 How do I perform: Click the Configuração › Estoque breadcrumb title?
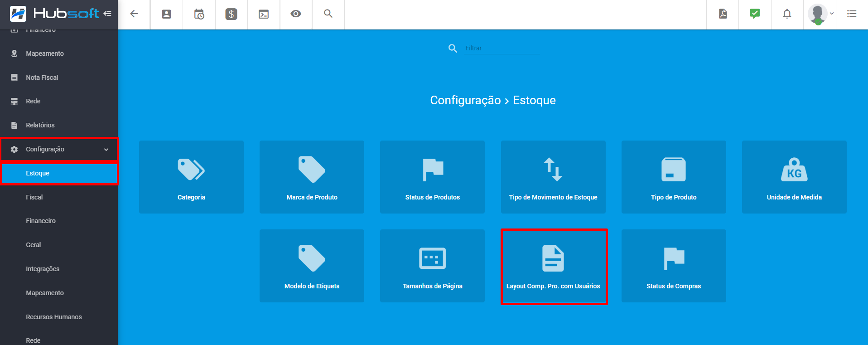[493, 100]
